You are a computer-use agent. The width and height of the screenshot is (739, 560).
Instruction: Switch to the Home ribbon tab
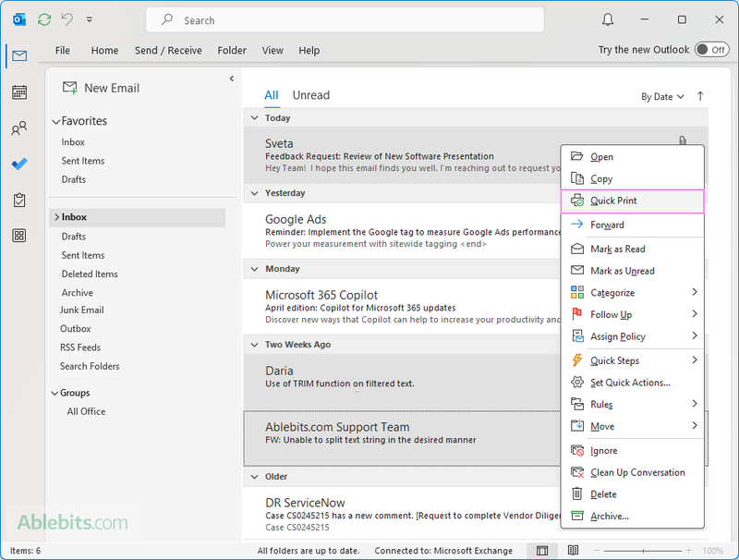click(x=104, y=51)
